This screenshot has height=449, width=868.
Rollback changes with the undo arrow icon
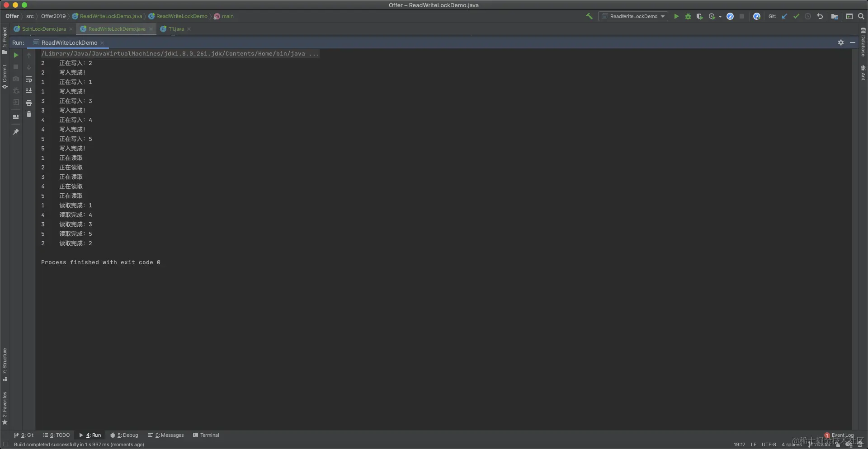coord(820,16)
